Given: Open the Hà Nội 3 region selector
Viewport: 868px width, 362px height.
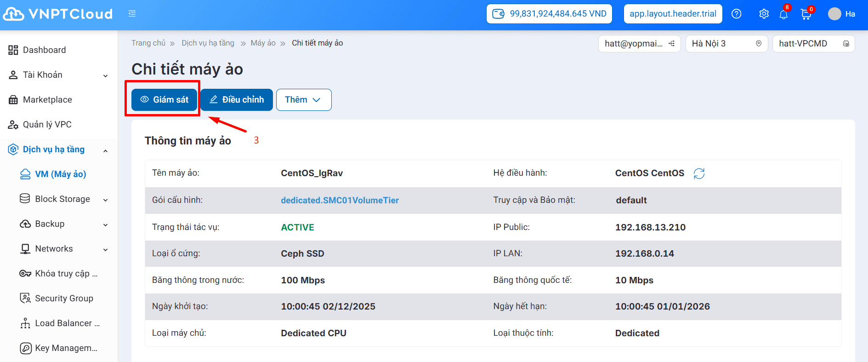Looking at the screenshot, I should click(x=726, y=44).
